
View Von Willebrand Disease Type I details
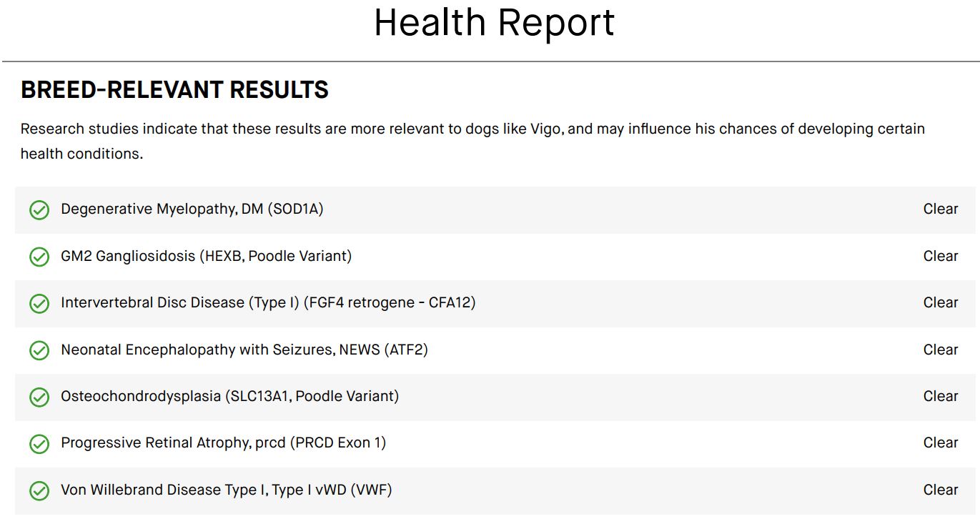point(226,490)
